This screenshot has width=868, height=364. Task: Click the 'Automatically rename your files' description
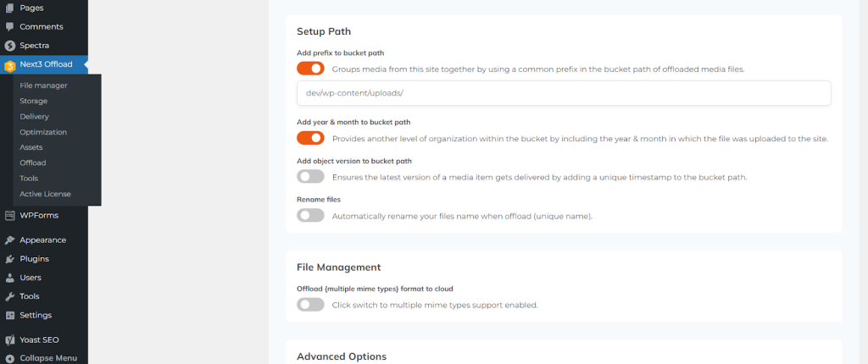(x=462, y=217)
